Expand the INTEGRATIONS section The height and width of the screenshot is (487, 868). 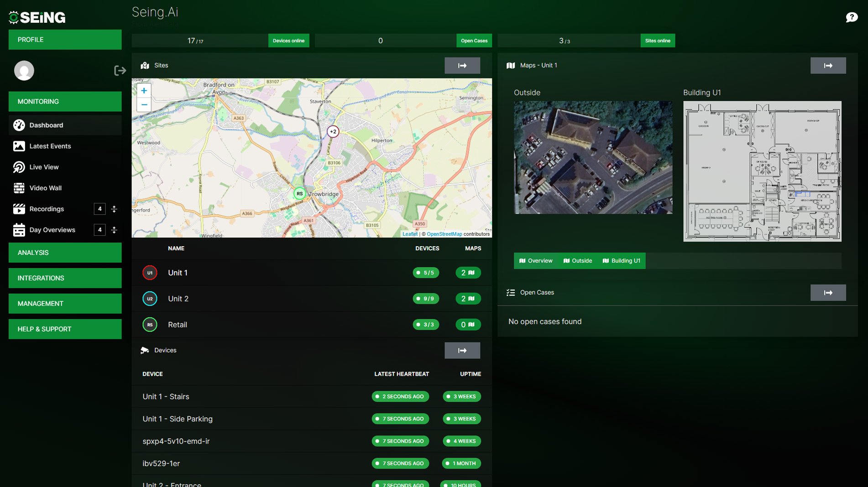(65, 278)
